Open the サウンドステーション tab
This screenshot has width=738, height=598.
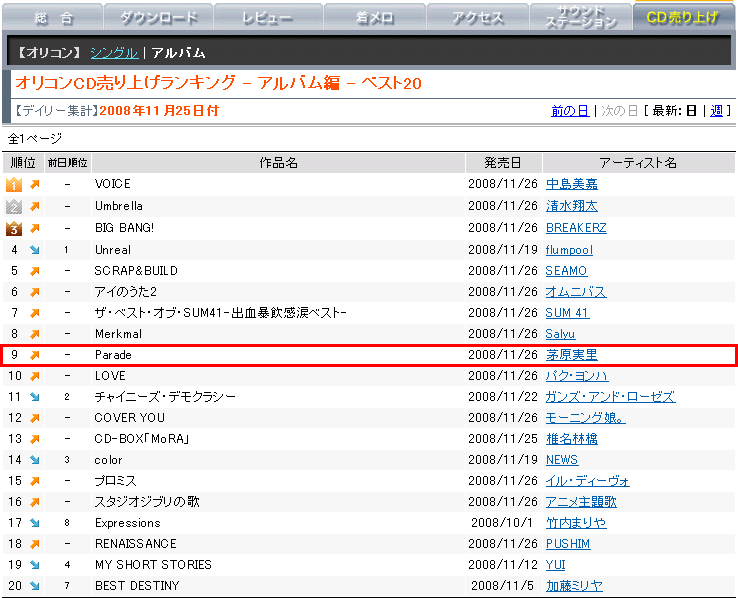pyautogui.click(x=581, y=17)
